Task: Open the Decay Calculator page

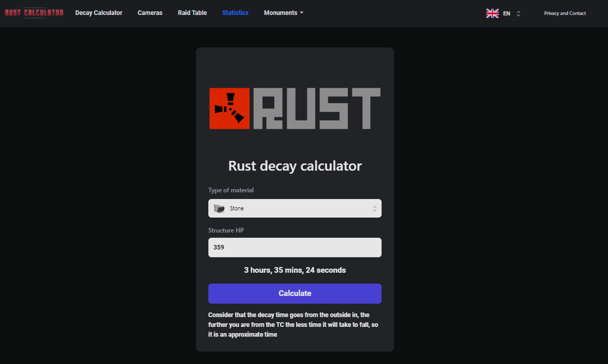Action: 98,13
